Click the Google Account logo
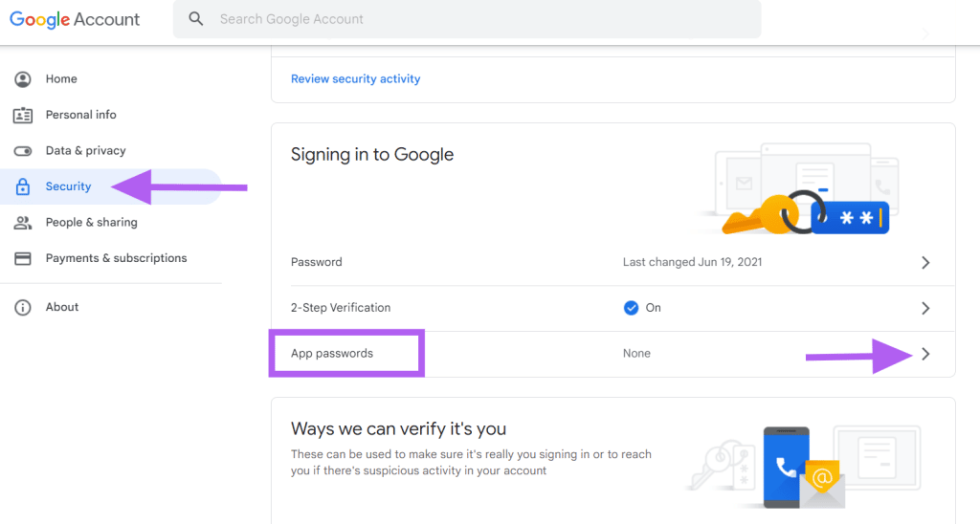Image resolution: width=980 pixels, height=524 pixels. tap(75, 19)
